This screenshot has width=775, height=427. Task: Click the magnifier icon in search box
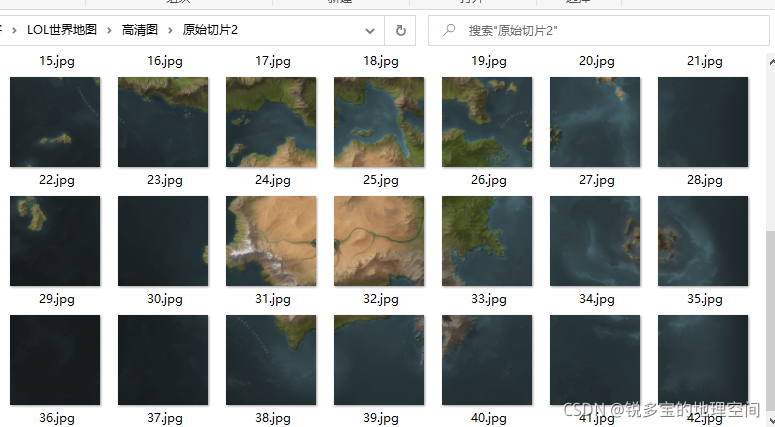[x=449, y=30]
